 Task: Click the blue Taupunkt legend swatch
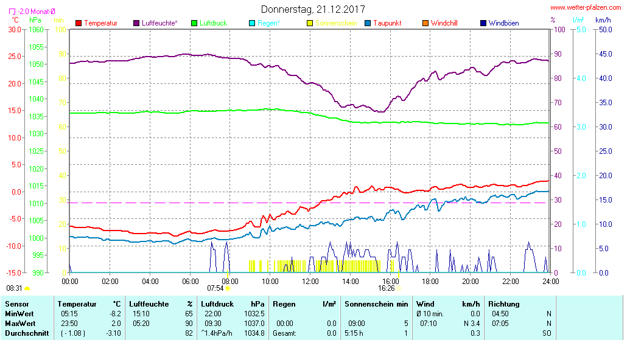point(368,23)
